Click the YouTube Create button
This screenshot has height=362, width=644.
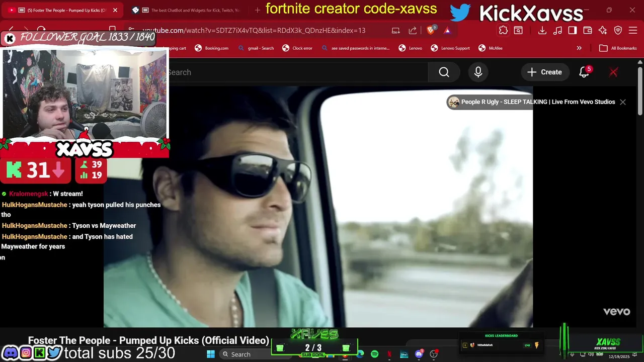pos(544,72)
